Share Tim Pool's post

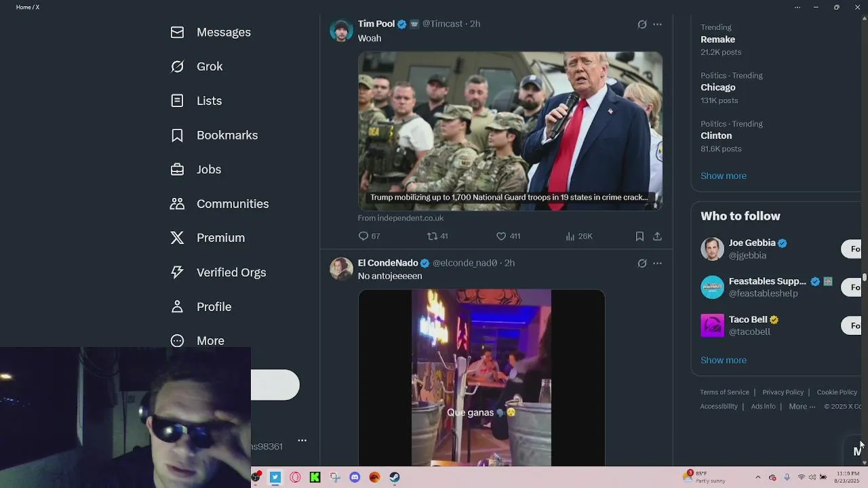pyautogui.click(x=657, y=236)
